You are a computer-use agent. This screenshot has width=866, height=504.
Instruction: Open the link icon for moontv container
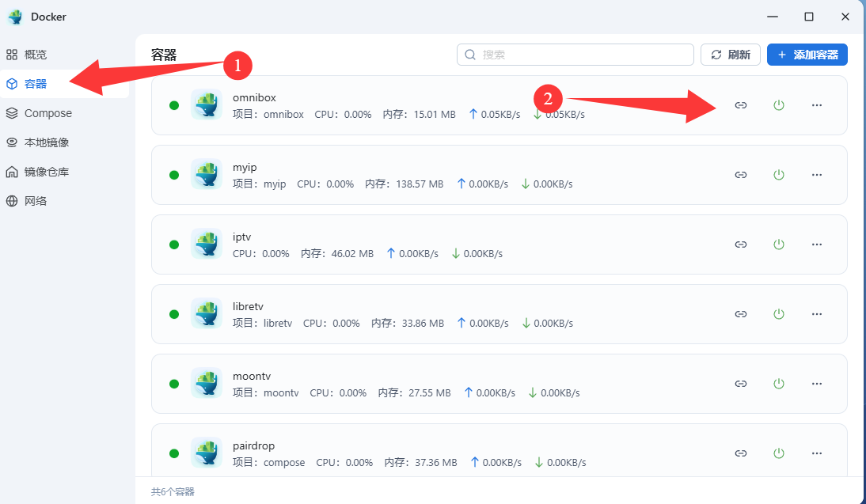pyautogui.click(x=741, y=383)
